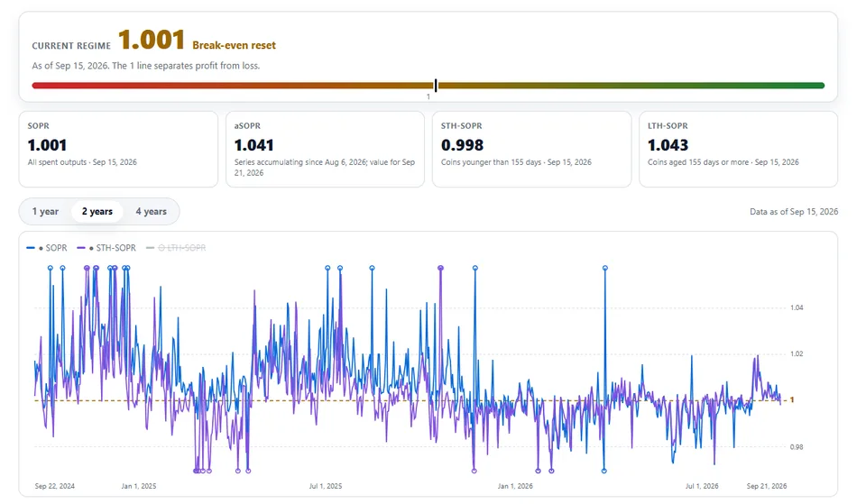This screenshot has width=866, height=504.
Task: Enable hidden LTH-SOPR legend series
Action: [x=176, y=248]
